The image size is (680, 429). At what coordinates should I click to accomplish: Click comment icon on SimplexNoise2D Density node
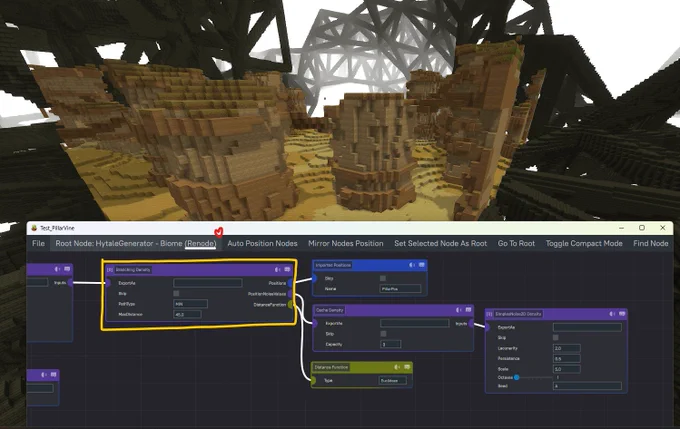pos(622,313)
